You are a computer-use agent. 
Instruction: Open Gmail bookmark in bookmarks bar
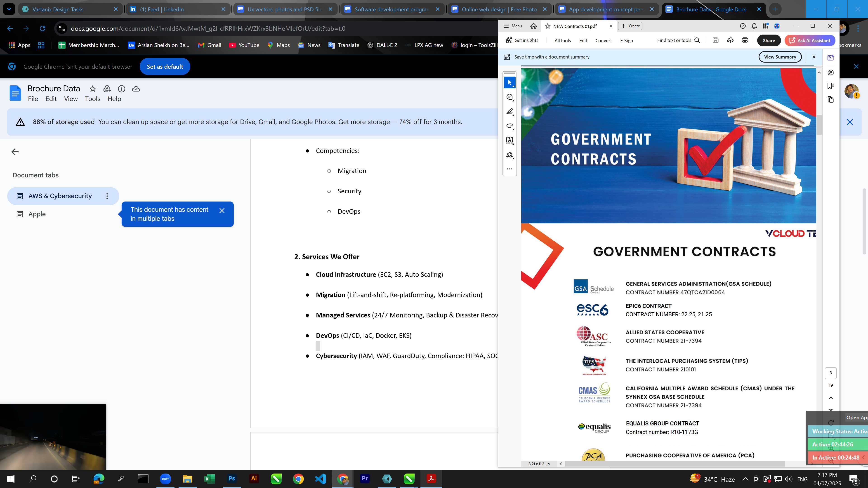click(210, 45)
